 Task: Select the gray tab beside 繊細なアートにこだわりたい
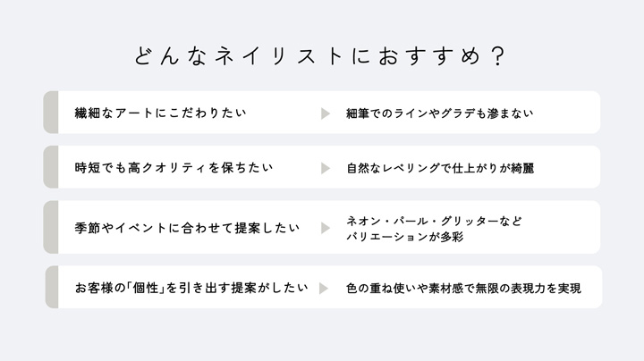tap(51, 113)
